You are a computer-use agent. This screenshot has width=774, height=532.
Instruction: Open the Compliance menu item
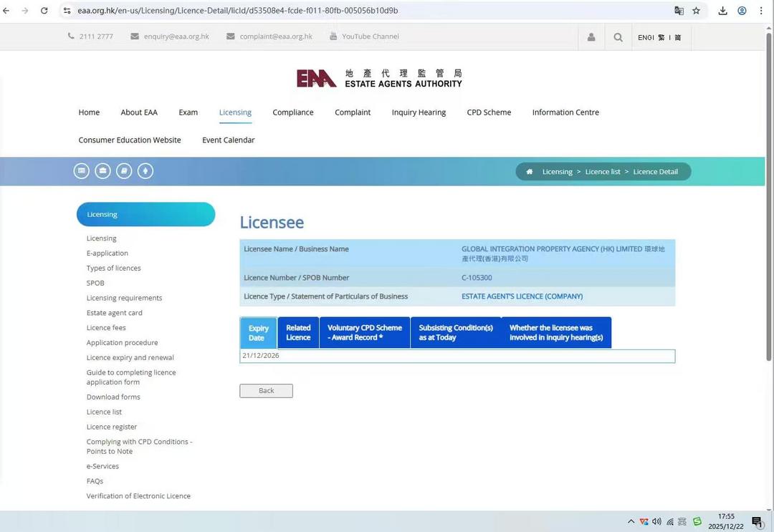pos(292,112)
